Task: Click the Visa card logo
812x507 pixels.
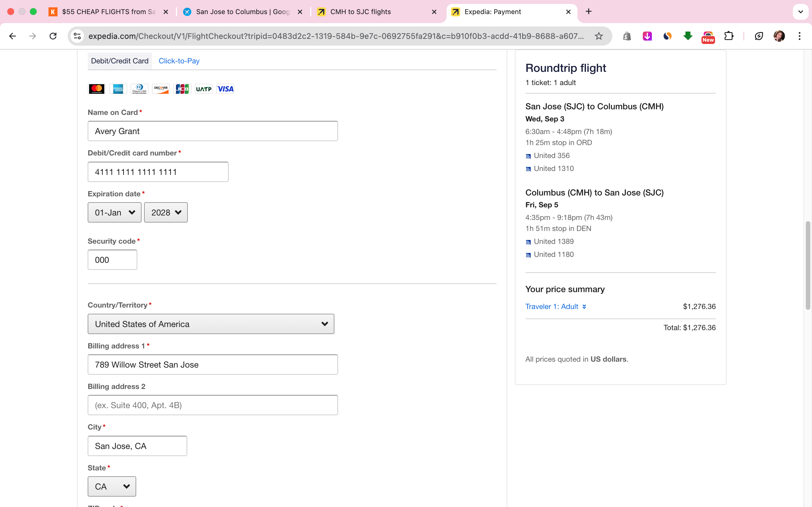Action: click(225, 89)
